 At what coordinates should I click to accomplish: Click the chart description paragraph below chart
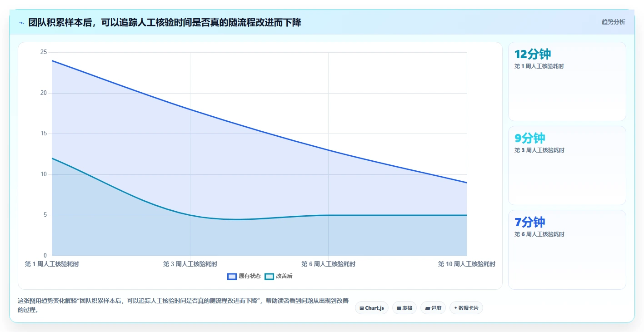coord(183,305)
